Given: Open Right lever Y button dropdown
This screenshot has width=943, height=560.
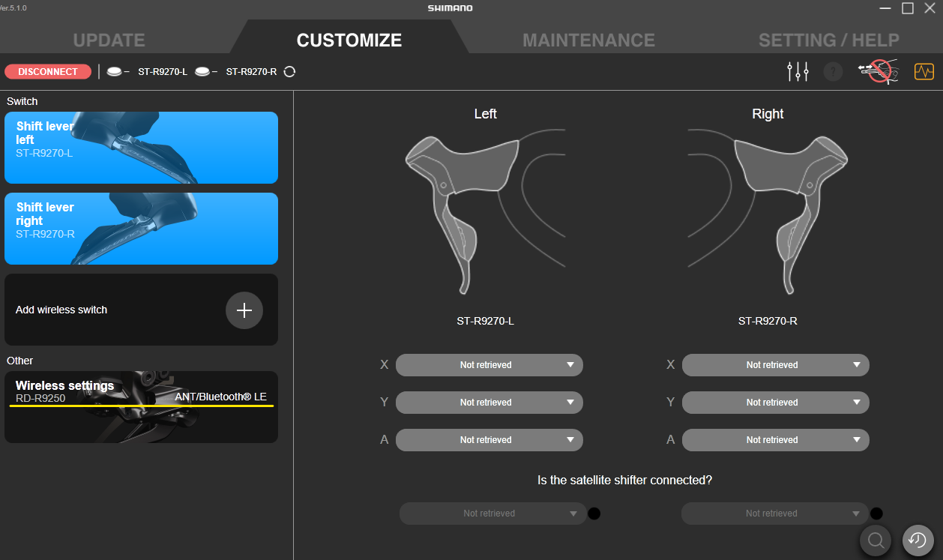Looking at the screenshot, I should (775, 403).
